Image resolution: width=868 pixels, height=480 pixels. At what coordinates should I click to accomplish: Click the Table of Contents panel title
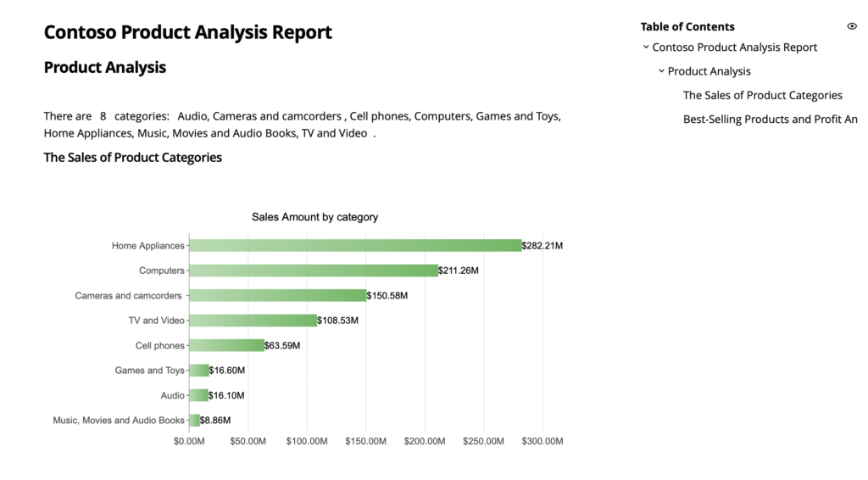coord(687,26)
